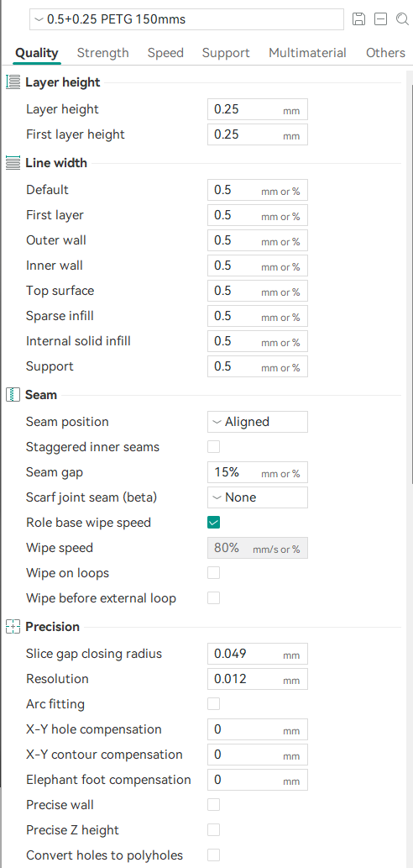
Task: Click the Seam section icon
Action: pos(12,395)
